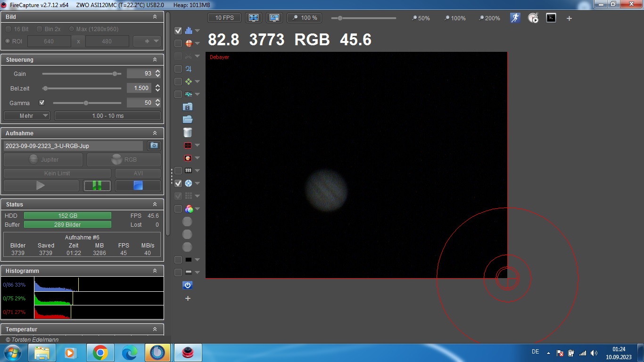Adjust the Gain slider
Image resolution: width=644 pixels, height=362 pixels.
[115, 74]
